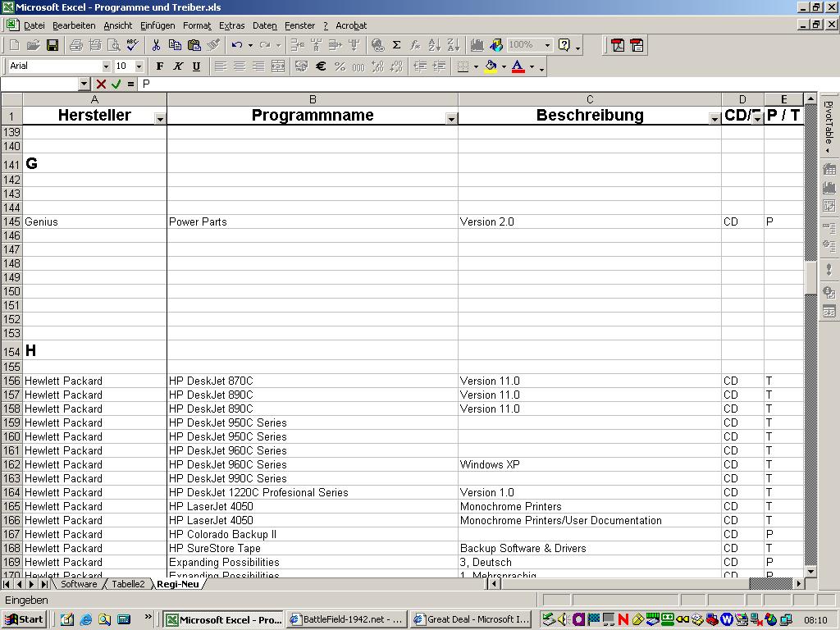This screenshot has height=630, width=840.
Task: Switch to the Tabelle2 sheet tab
Action: [128, 584]
